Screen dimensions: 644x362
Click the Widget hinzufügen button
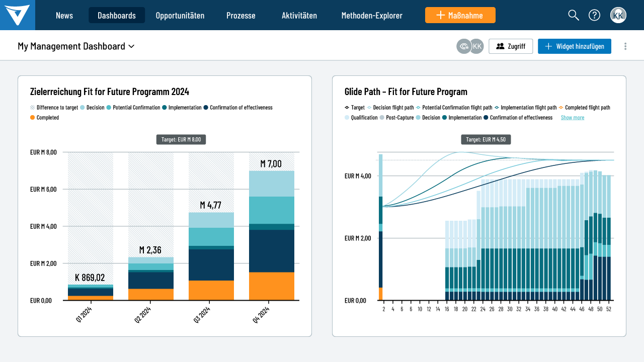click(x=575, y=46)
